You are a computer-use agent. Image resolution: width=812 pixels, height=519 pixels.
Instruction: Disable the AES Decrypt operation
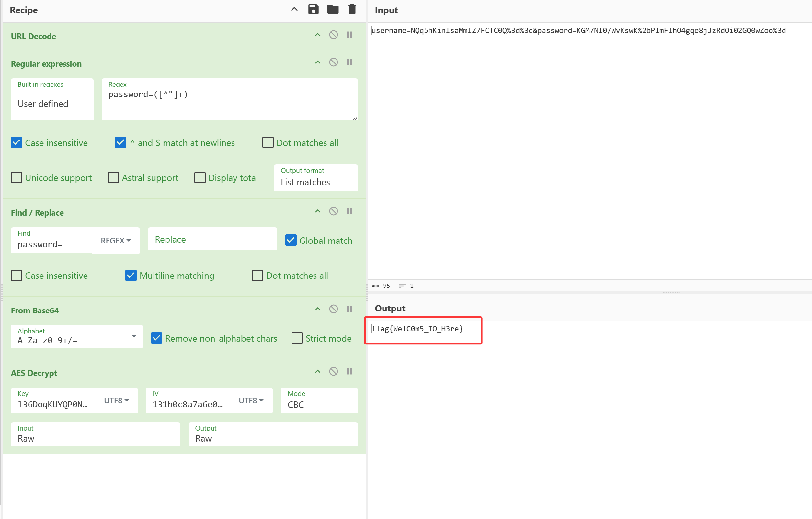tap(333, 371)
